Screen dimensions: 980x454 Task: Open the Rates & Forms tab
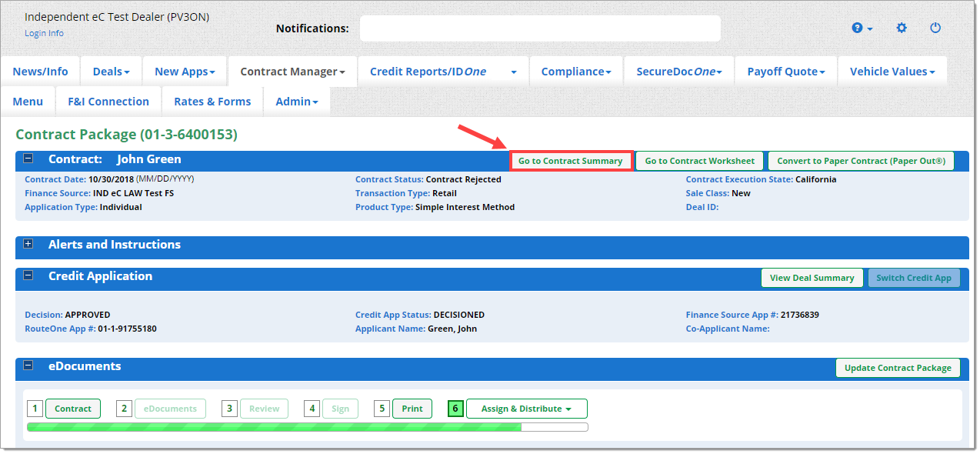212,102
